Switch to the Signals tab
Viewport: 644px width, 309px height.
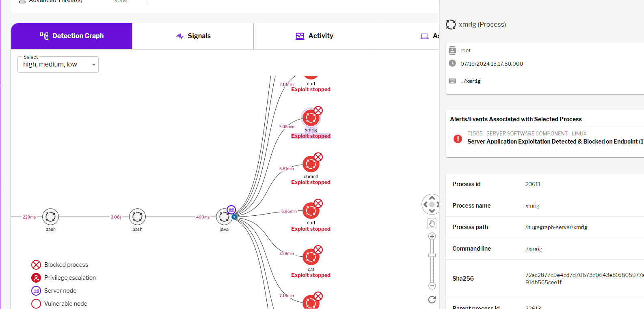pyautogui.click(x=193, y=36)
